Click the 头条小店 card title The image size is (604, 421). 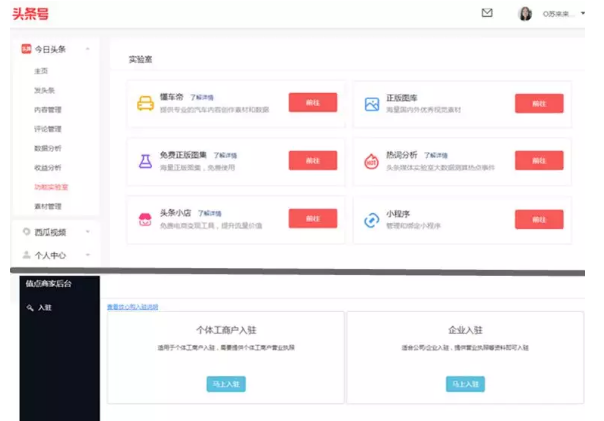(176, 213)
